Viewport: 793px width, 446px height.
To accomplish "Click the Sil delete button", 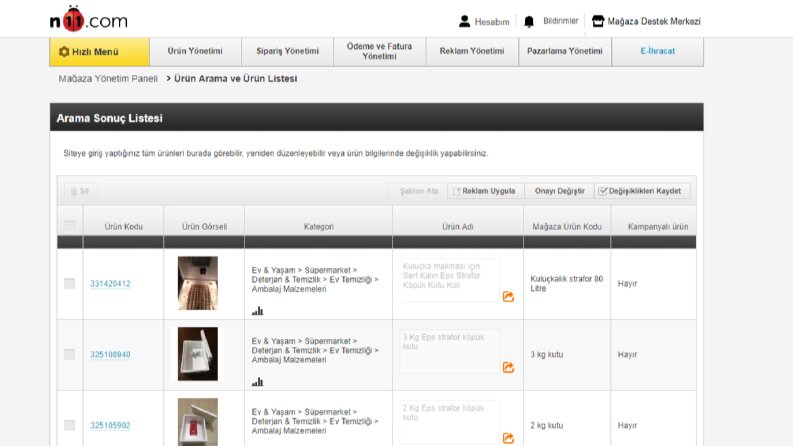I will pyautogui.click(x=80, y=191).
